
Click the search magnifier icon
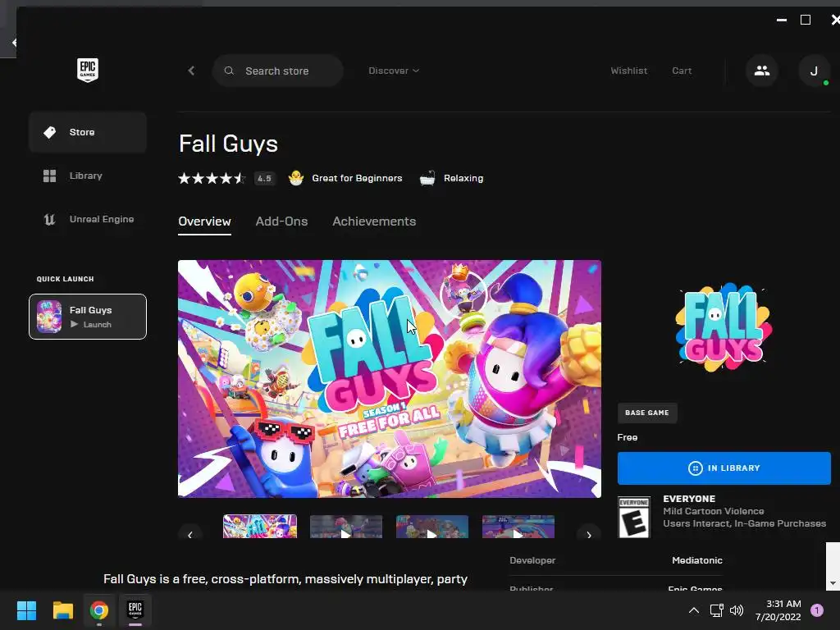[x=229, y=71]
